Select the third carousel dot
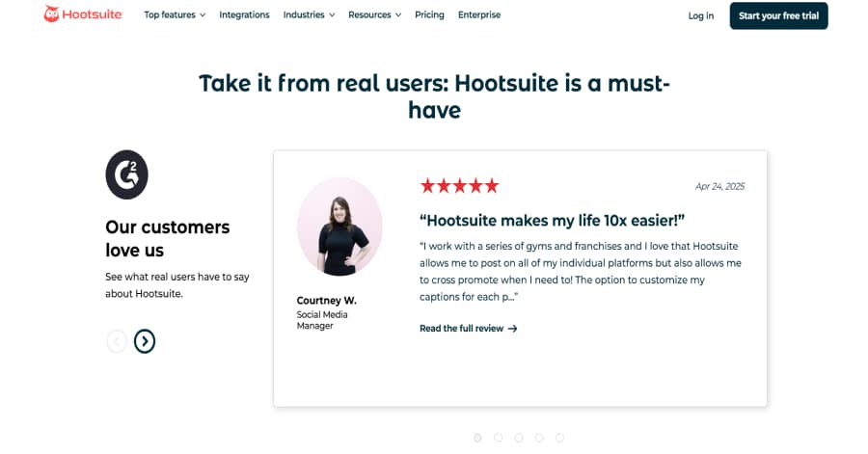Viewport: 868px width, 454px height. tap(519, 438)
